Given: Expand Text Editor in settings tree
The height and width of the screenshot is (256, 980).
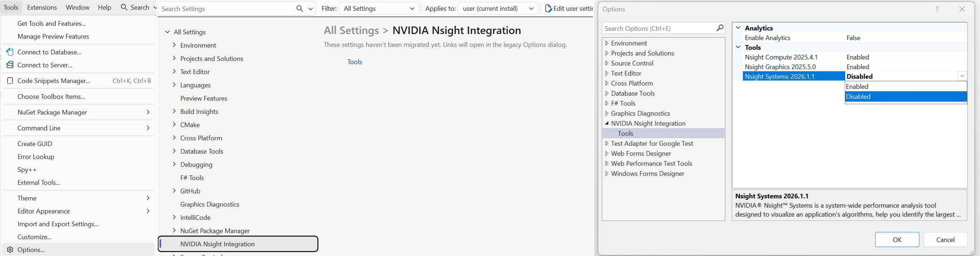Looking at the screenshot, I should 174,72.
